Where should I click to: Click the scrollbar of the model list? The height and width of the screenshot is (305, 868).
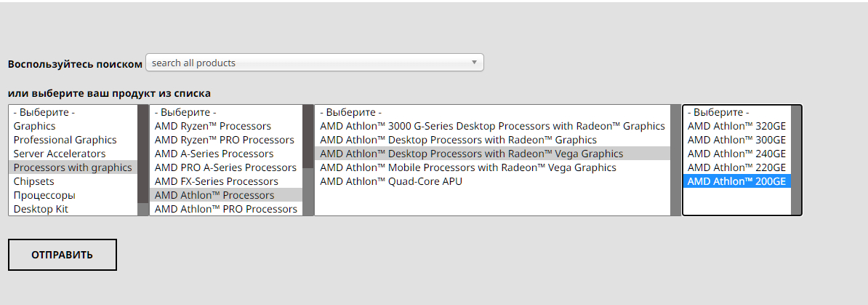[x=796, y=160]
